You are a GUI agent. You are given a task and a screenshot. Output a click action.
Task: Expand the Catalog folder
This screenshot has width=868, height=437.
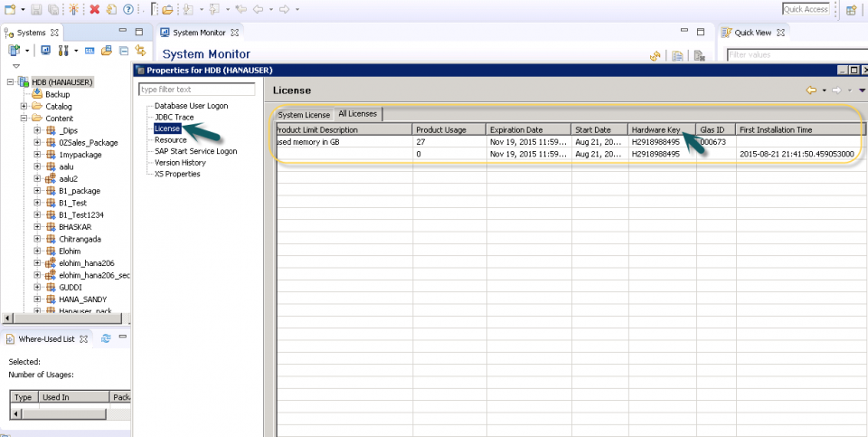pyautogui.click(x=24, y=106)
